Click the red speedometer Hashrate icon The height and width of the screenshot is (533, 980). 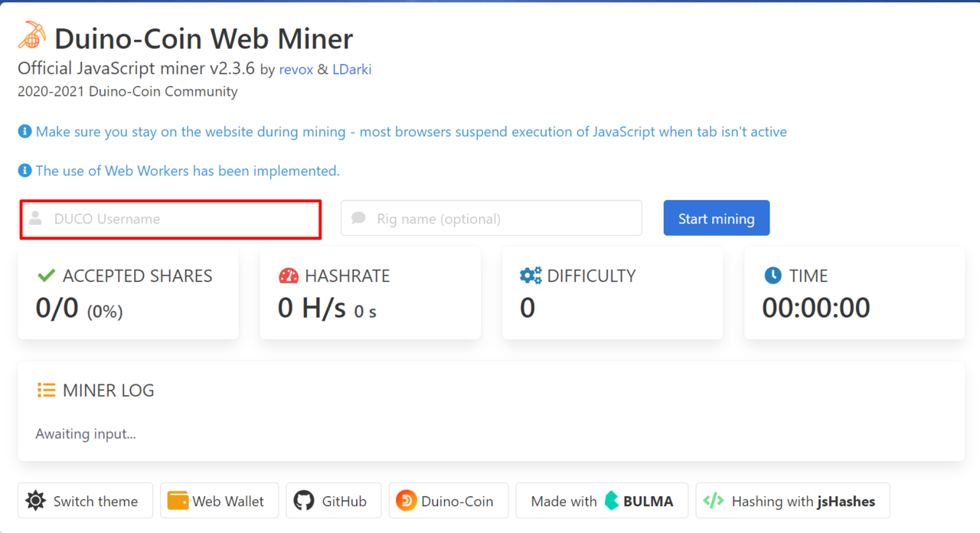pyautogui.click(x=289, y=276)
